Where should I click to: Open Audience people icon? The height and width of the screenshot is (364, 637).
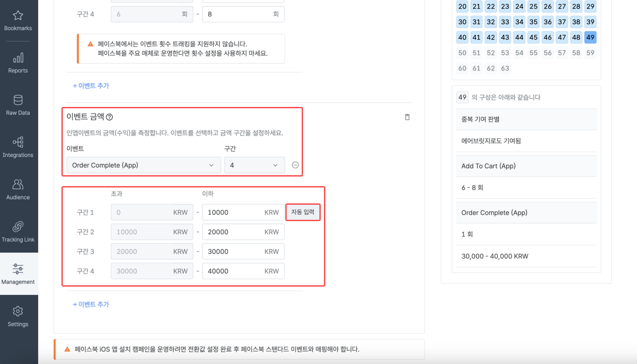(x=18, y=184)
